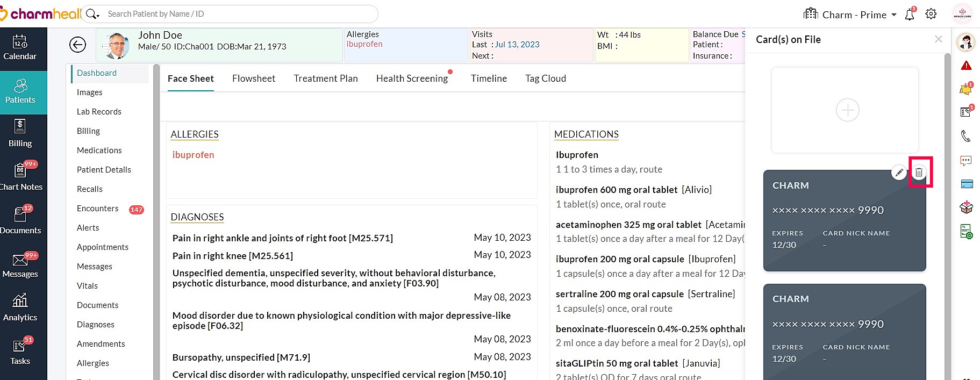Image resolution: width=980 pixels, height=380 pixels.
Task: Click the last visit date Jul 13, 2023
Action: 517,45
